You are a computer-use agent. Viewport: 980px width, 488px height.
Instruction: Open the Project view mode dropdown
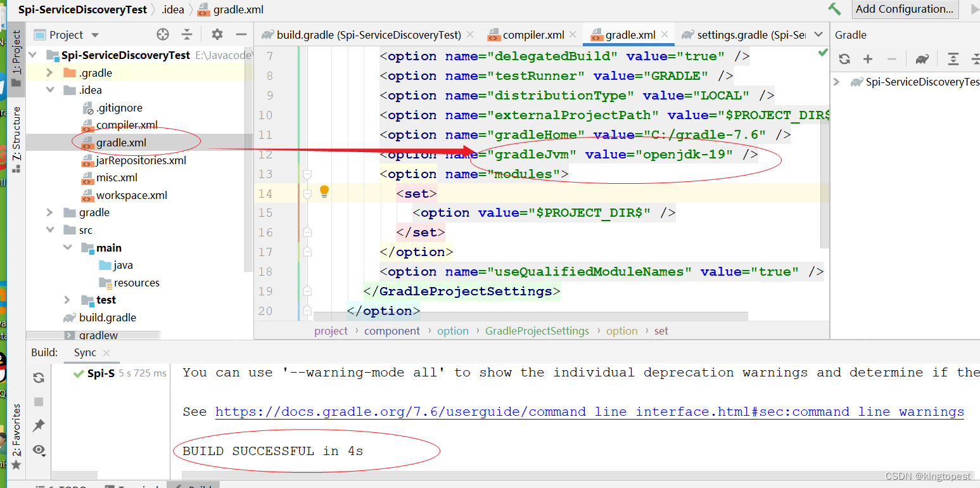tap(95, 35)
